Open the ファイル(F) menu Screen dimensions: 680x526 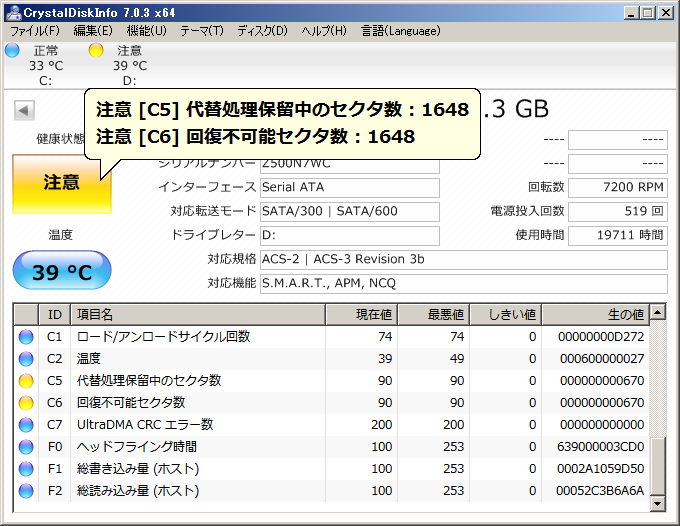pyautogui.click(x=35, y=31)
